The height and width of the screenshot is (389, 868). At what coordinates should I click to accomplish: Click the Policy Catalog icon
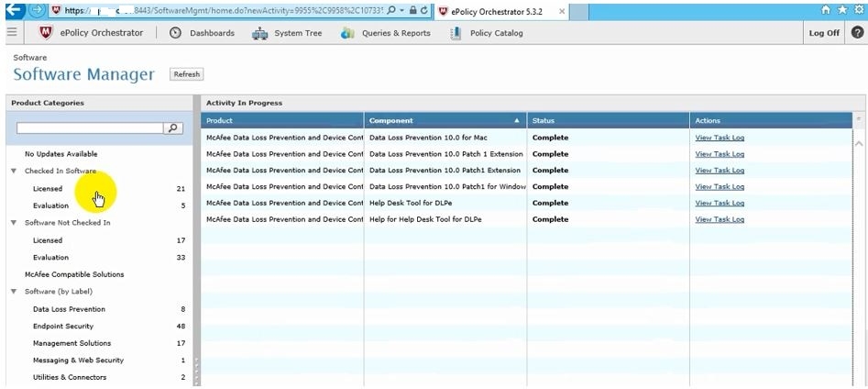pyautogui.click(x=456, y=33)
